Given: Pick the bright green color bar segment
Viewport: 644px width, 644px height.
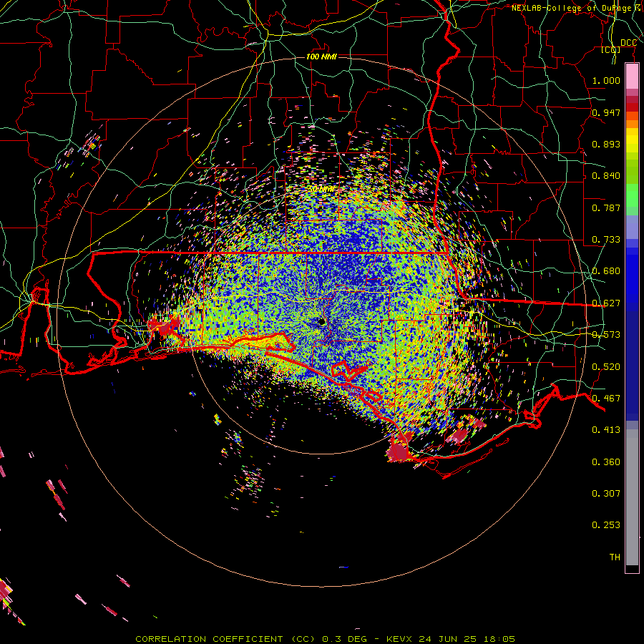Looking at the screenshot, I should click(x=632, y=195).
